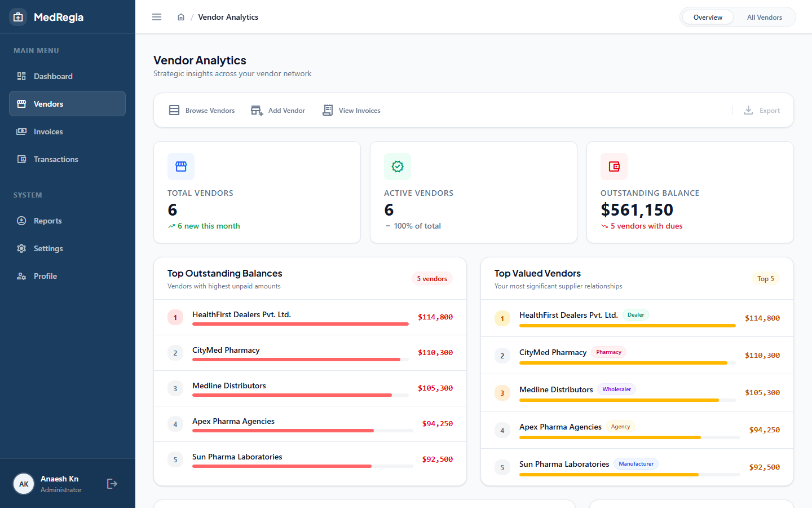Open Invoices from the main menu
This screenshot has width=812, height=508.
pyautogui.click(x=67, y=132)
